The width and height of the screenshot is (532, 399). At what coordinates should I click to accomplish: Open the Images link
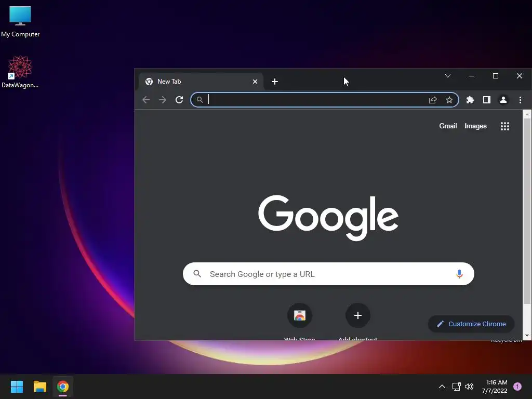coord(475,126)
